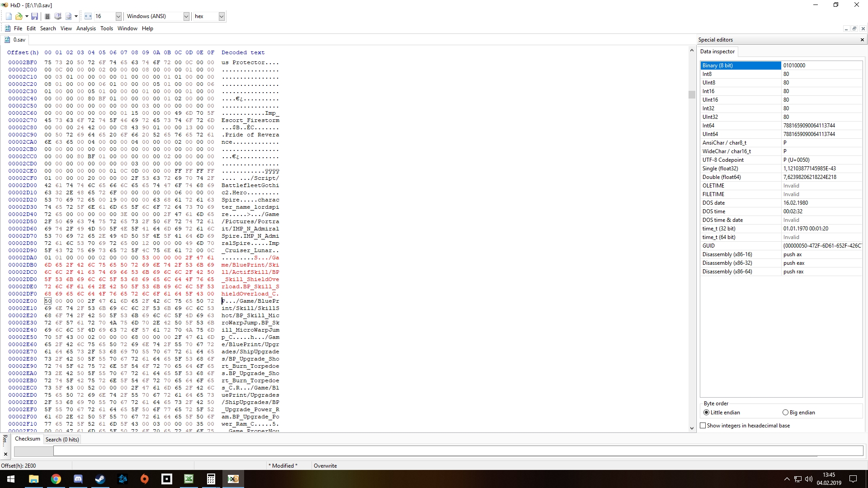
Task: Select the Little endian byte order
Action: [707, 413]
